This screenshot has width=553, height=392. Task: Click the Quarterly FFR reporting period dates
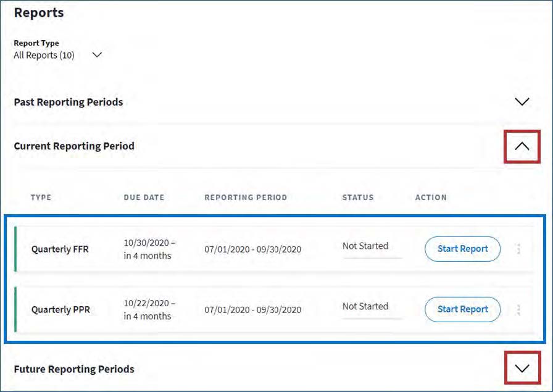(252, 249)
